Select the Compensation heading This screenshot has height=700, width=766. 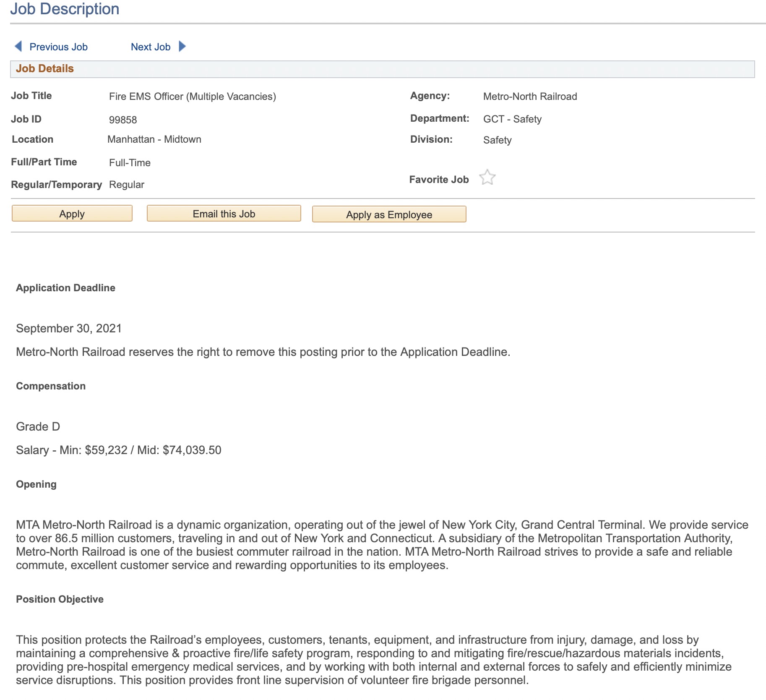click(x=51, y=386)
